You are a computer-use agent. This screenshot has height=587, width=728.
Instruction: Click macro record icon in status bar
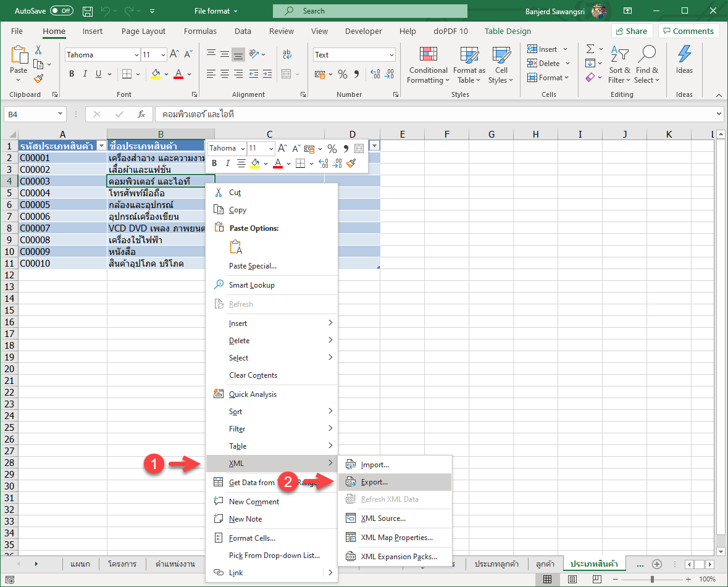coord(10,580)
